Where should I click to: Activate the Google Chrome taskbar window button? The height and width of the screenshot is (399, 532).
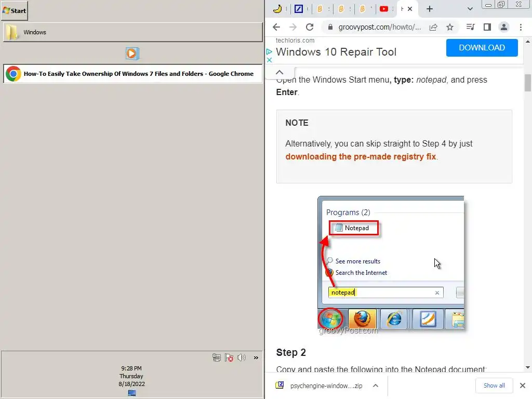132,74
